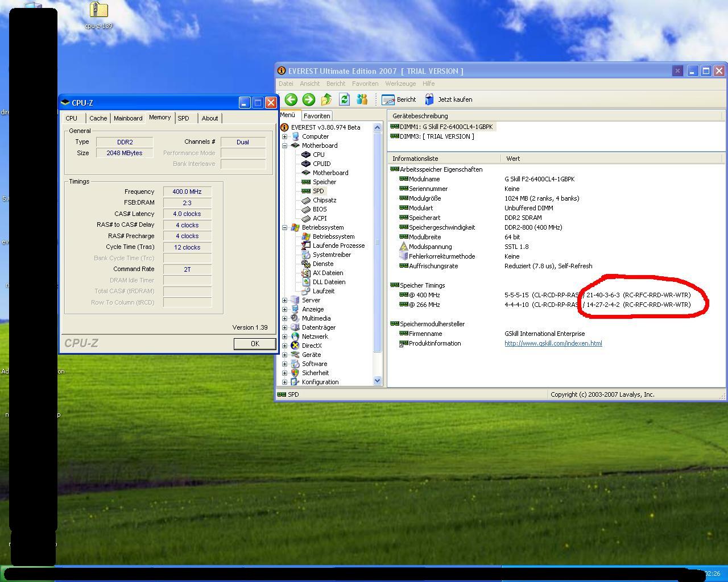Select Konfiguration item in tree
Image resolution: width=728 pixels, height=582 pixels.
(x=320, y=382)
